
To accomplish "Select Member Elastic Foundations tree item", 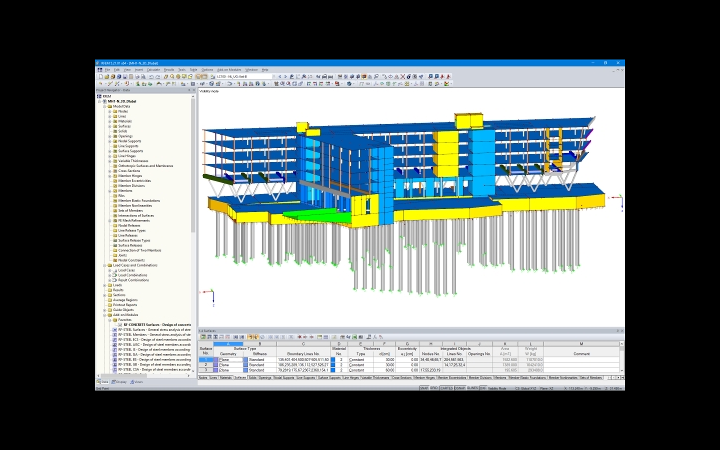I will (139, 201).
